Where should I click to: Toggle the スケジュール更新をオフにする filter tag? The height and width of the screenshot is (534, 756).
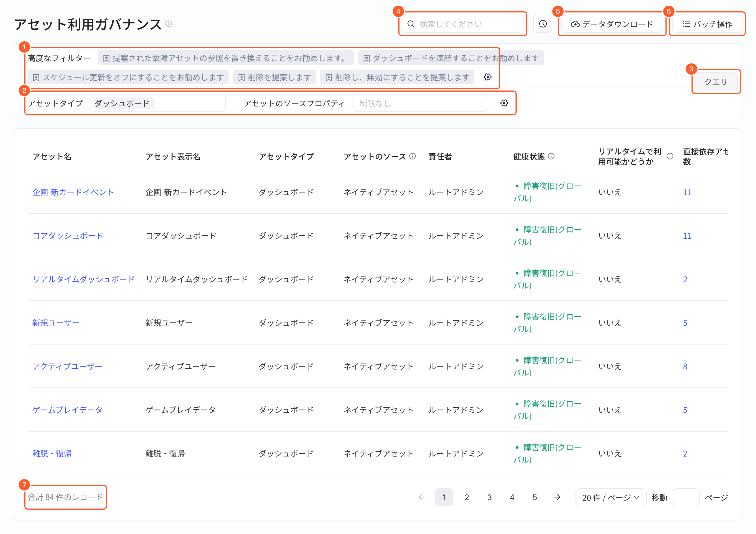(x=128, y=77)
